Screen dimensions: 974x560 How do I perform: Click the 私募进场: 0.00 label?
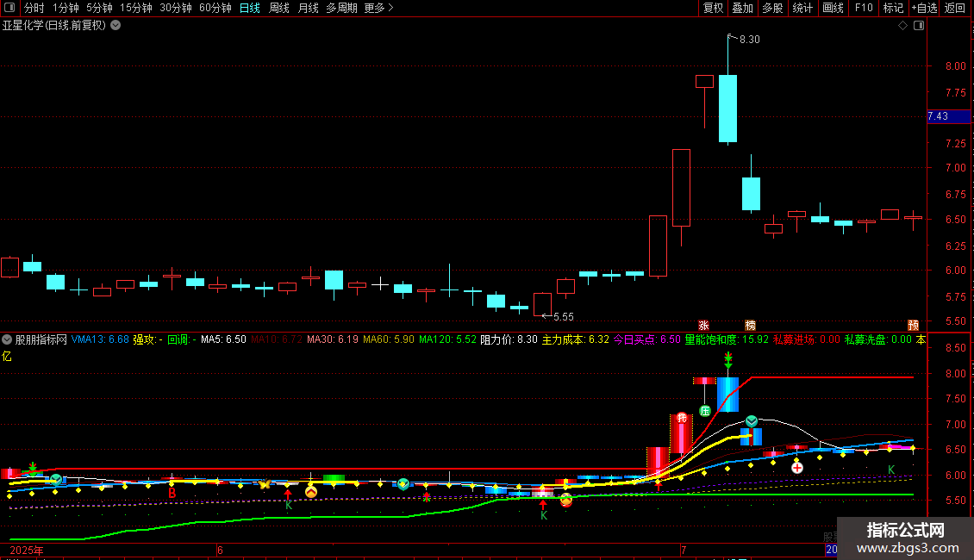pos(806,339)
